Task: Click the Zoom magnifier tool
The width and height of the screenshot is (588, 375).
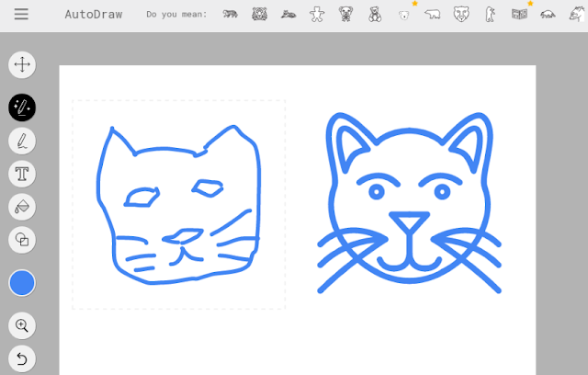Action: click(x=22, y=325)
